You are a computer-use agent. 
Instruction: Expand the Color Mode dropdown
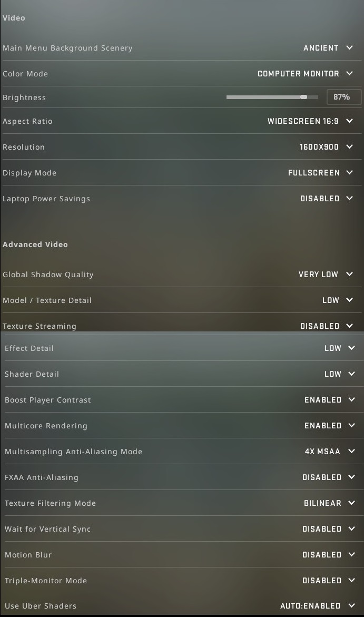pyautogui.click(x=305, y=74)
